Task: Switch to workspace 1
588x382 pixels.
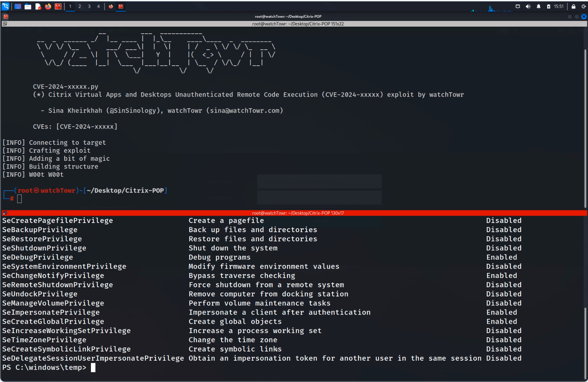Action: (70, 6)
